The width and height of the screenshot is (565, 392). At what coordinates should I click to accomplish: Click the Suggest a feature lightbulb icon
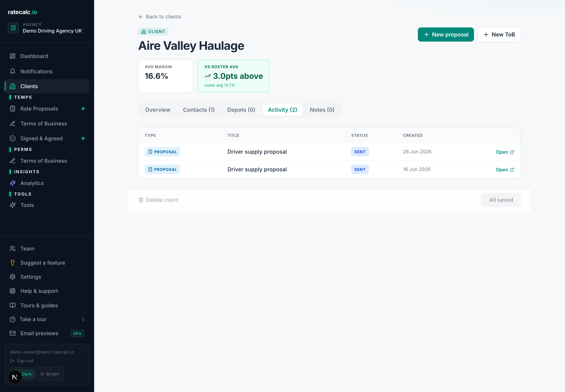(13, 263)
